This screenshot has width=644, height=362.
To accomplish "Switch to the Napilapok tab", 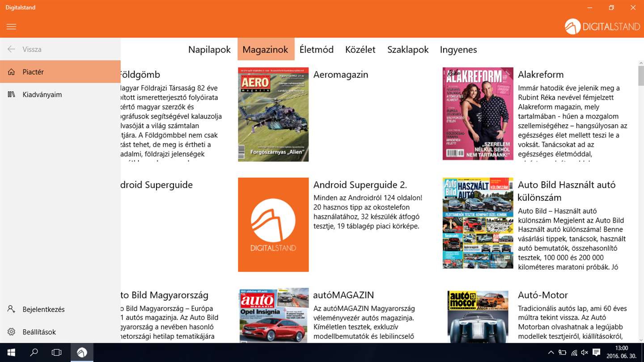I will [x=209, y=49].
